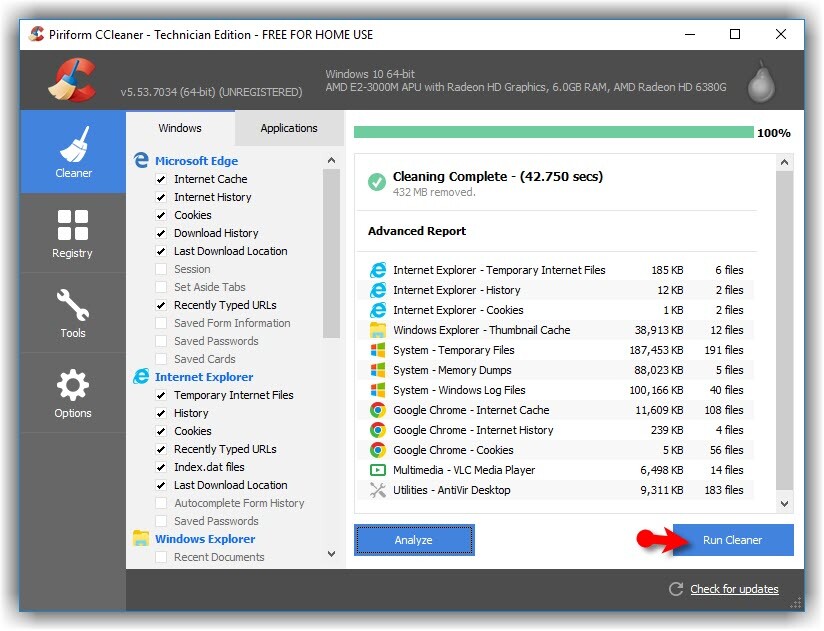
Task: Click the 187,453 KB size value
Action: coord(656,350)
